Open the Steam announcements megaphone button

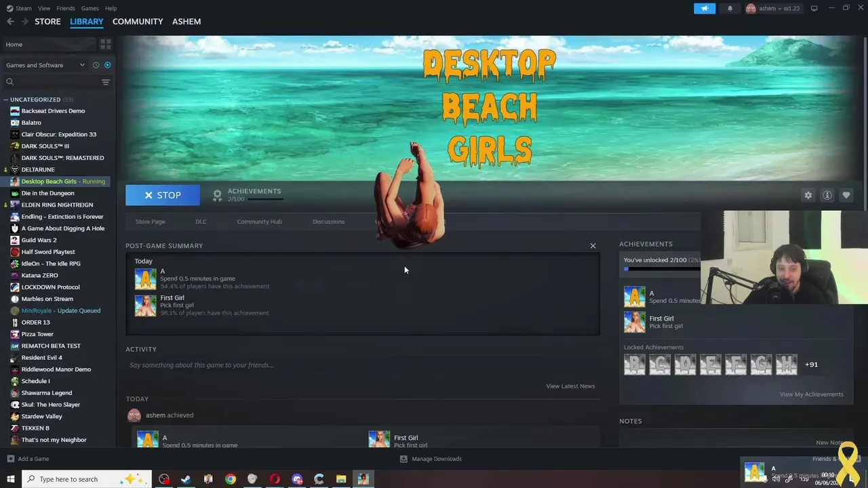[704, 8]
